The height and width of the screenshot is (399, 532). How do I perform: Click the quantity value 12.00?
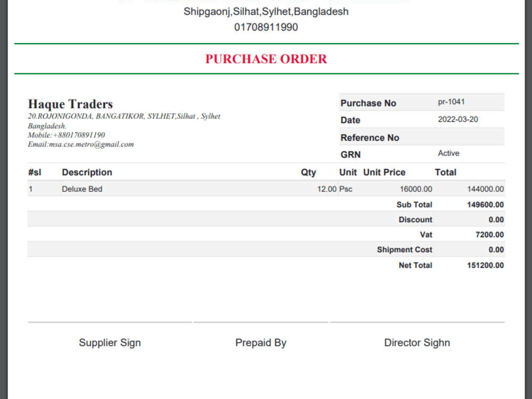pos(327,189)
